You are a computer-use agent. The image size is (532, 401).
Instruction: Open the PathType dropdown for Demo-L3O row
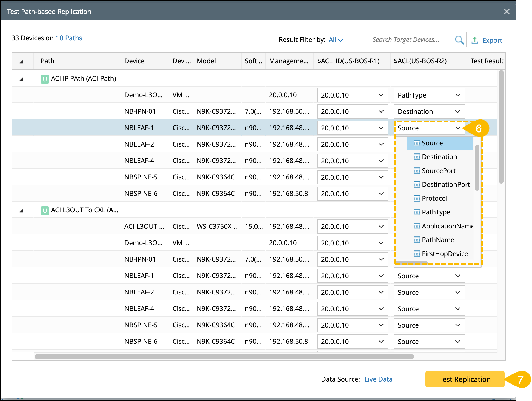coord(429,95)
